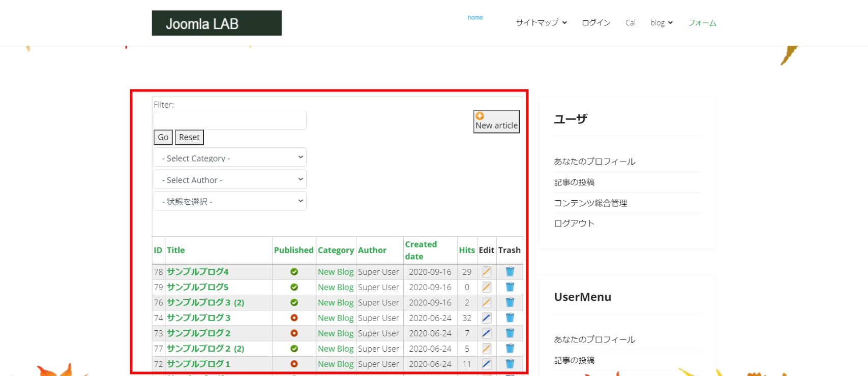Screen dimensions: 868x376
Task: Click into the Filter text field
Action: tap(230, 120)
